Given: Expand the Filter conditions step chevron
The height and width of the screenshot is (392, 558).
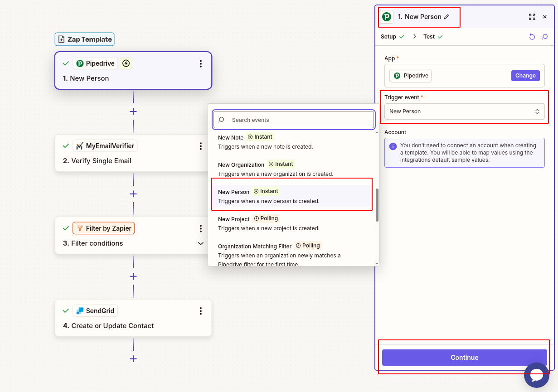Looking at the screenshot, I should [201, 243].
